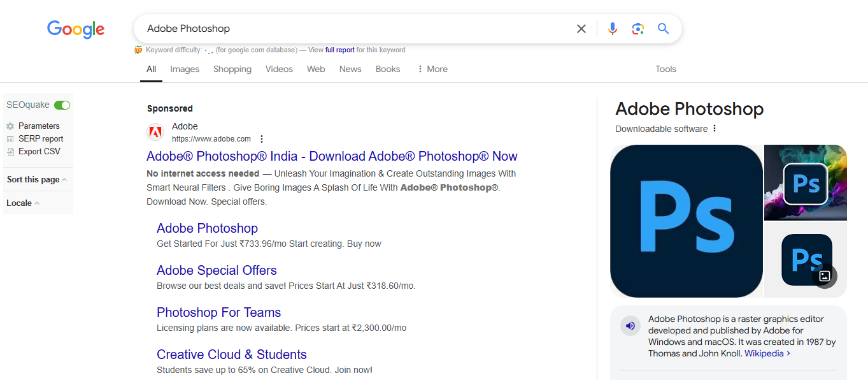Expand the Locale section
868x380 pixels.
pos(23,203)
